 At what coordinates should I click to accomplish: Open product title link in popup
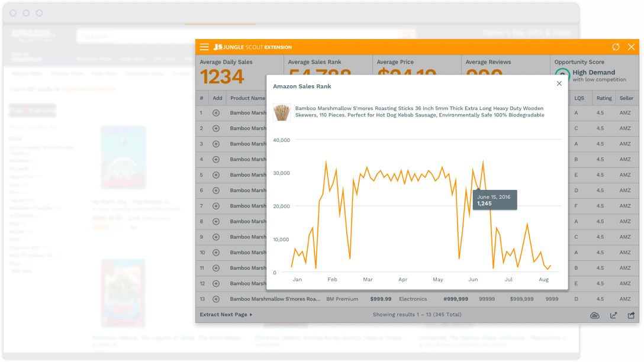pos(419,112)
